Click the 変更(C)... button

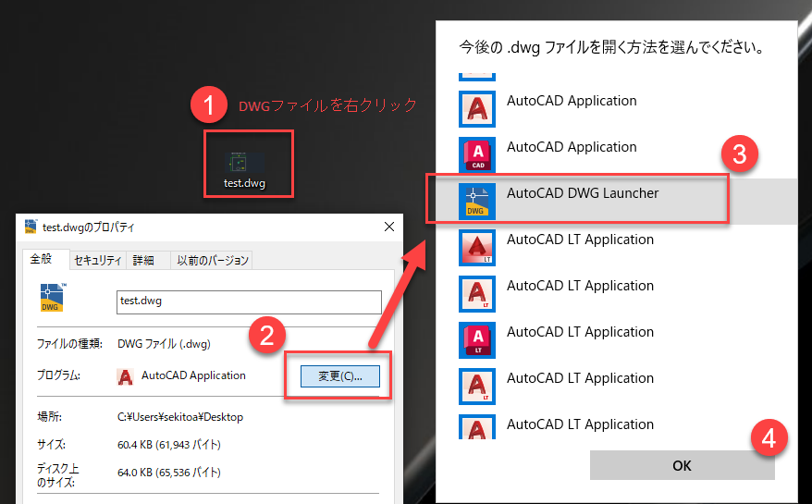[340, 376]
